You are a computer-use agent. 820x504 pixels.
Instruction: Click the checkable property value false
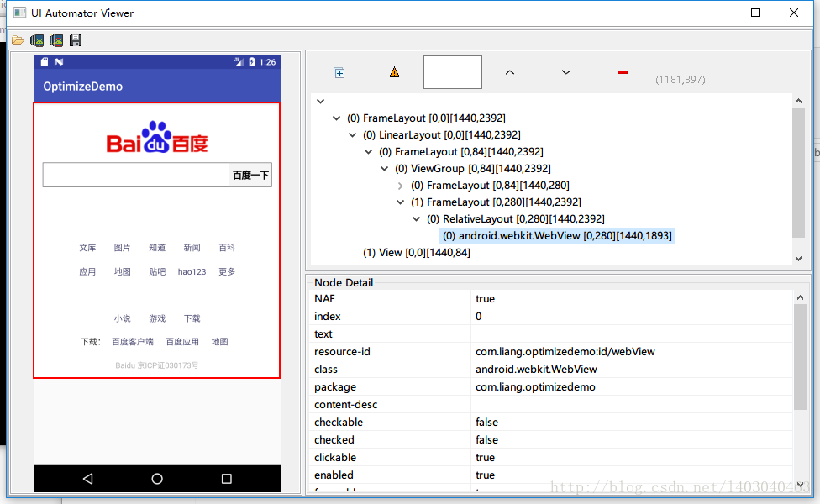[x=487, y=423]
